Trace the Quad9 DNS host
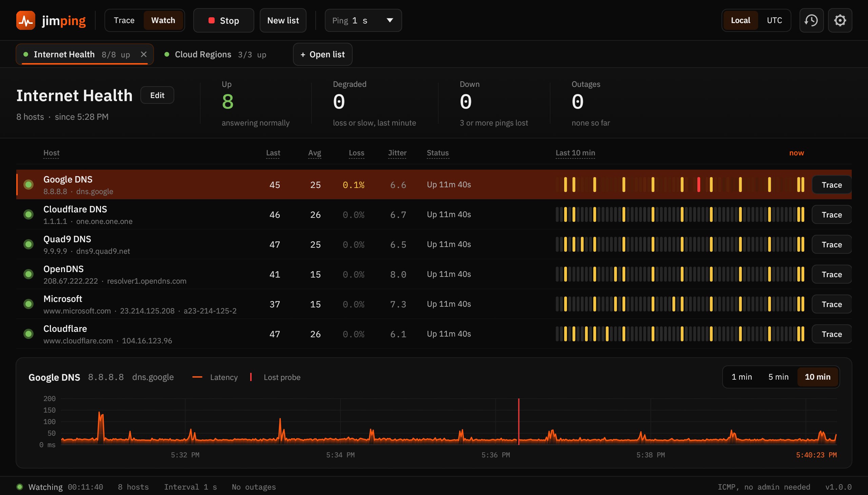The height and width of the screenshot is (495, 868). (832, 244)
